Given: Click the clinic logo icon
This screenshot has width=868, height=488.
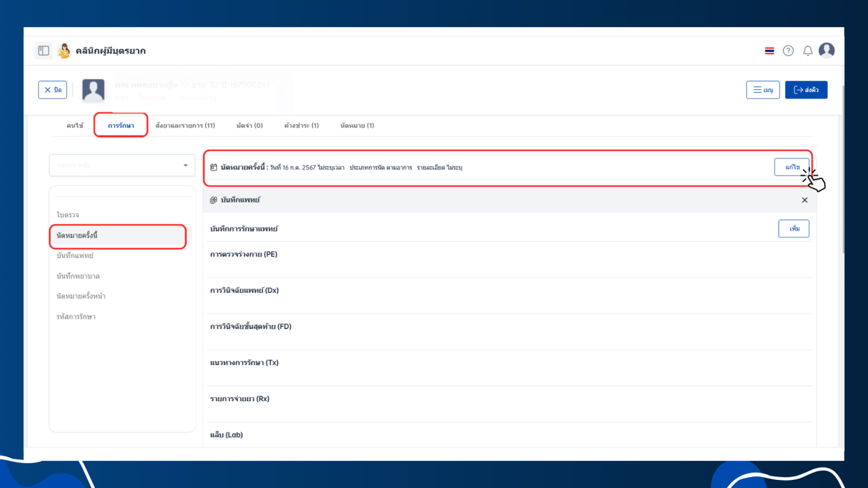Looking at the screenshot, I should (64, 51).
